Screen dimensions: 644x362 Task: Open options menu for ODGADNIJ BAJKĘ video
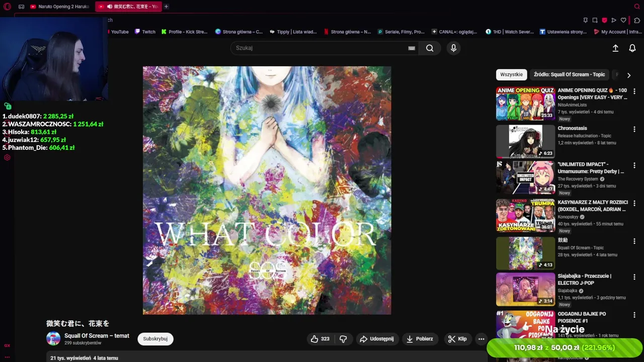[634, 315]
